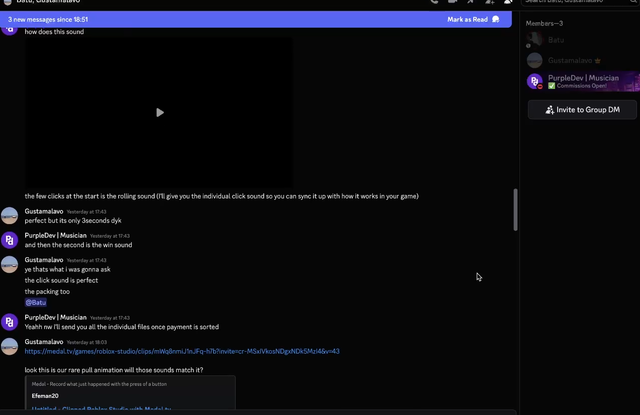Click the 'Commissions Open!' status under PurpleDev
Image resolution: width=640 pixels, height=415 pixels.
coord(578,86)
